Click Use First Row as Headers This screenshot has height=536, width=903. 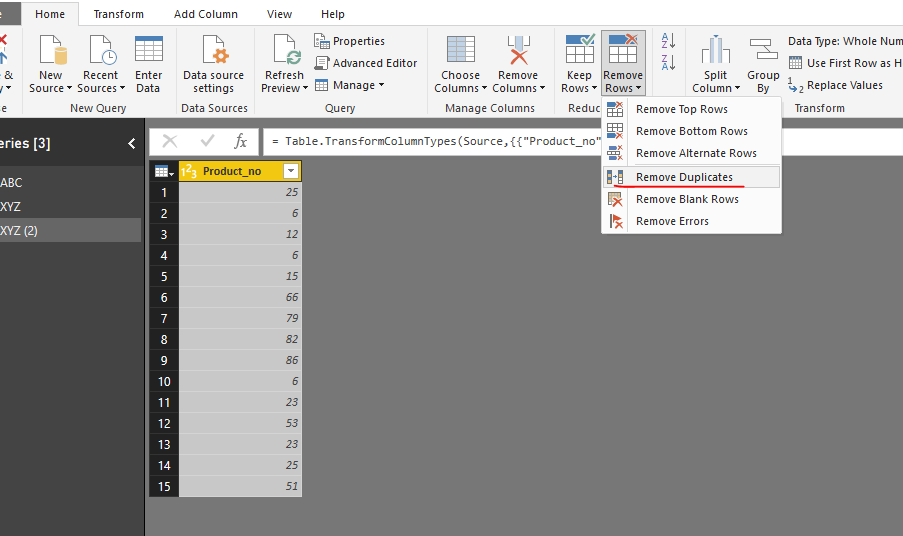tap(845, 63)
